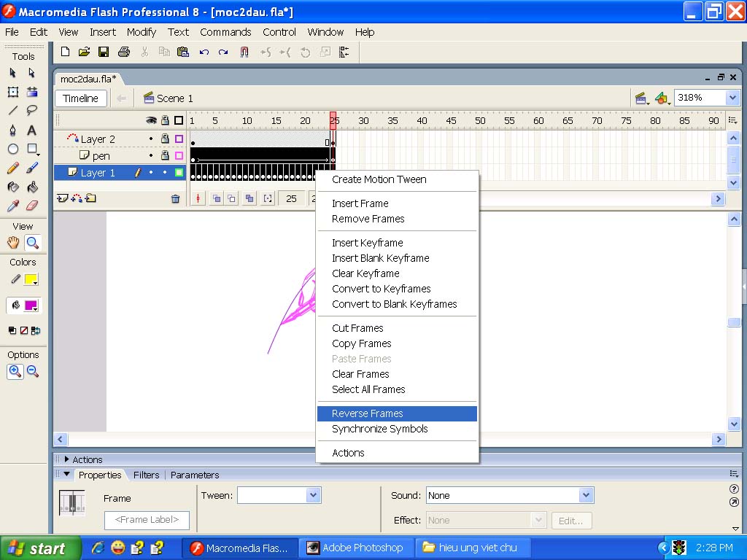Screen dimensions: 747x560
Task: Click the playhead at frame 25
Action: pos(333,120)
